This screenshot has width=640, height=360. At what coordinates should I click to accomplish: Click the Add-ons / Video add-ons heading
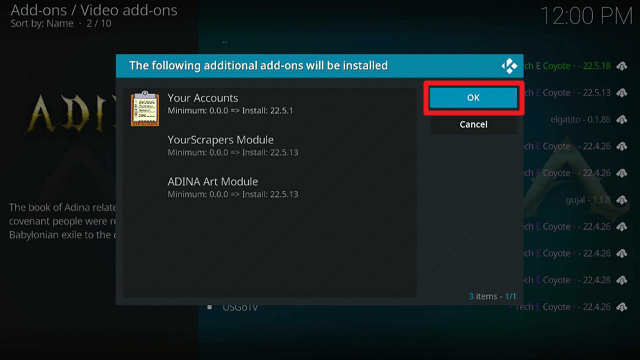[x=94, y=10]
